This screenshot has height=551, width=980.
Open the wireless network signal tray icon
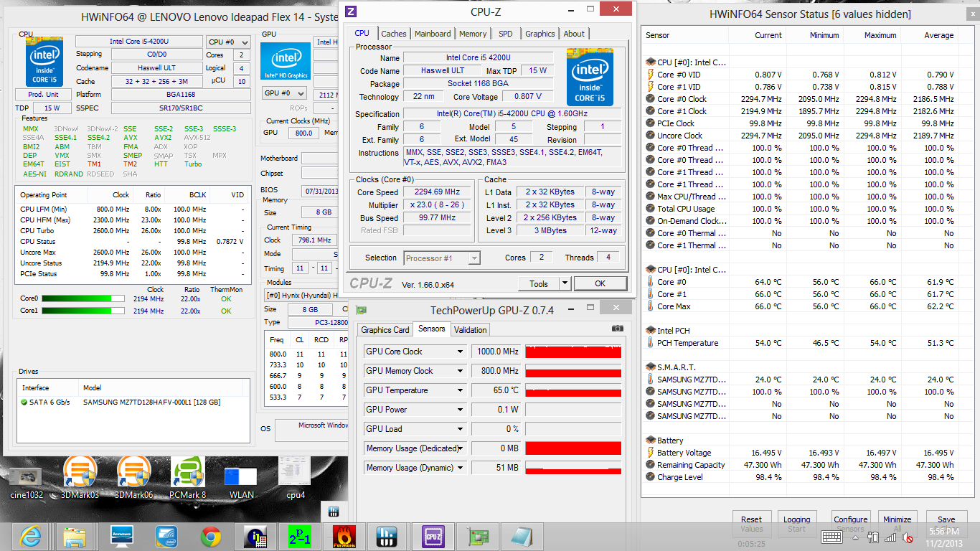(890, 537)
